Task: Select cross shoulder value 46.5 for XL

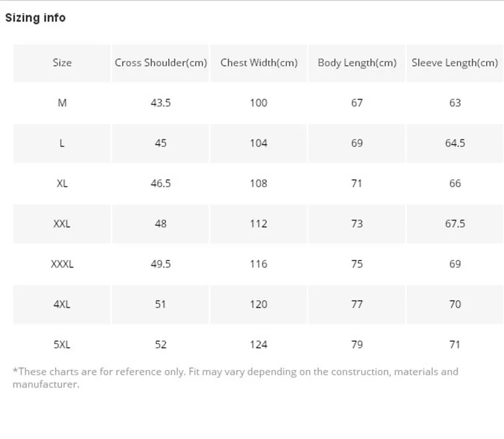Action: [160, 183]
